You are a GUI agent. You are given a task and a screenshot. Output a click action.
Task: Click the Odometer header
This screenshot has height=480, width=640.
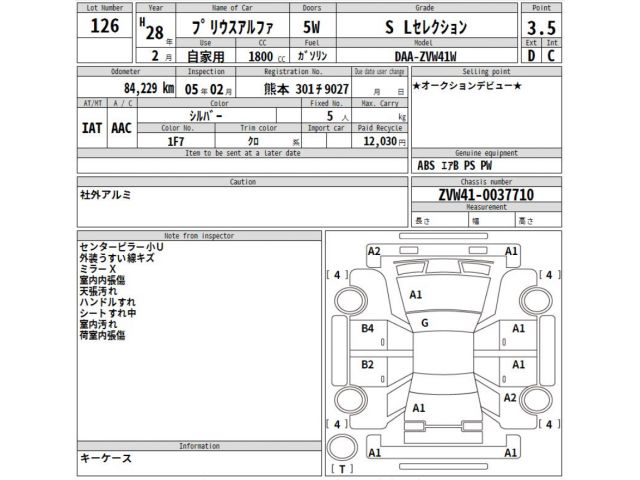point(126,71)
